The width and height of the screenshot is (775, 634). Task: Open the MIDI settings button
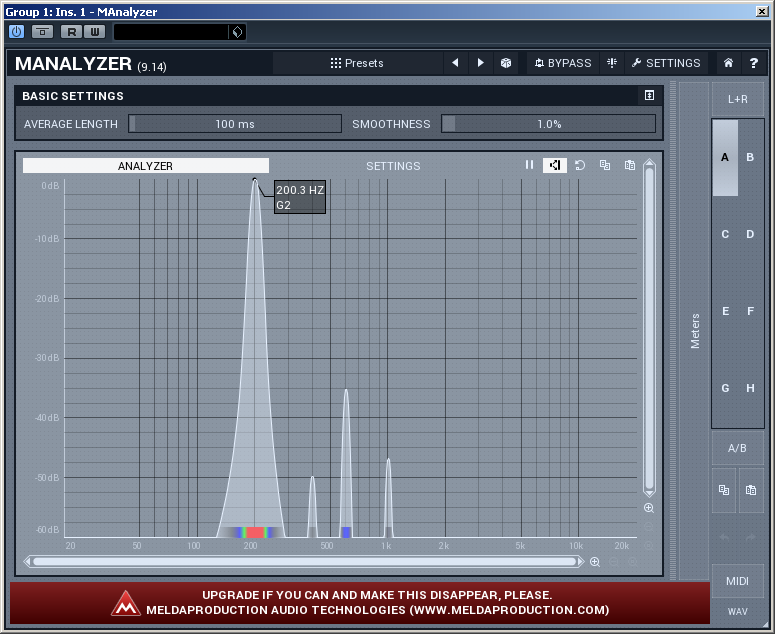click(x=737, y=581)
